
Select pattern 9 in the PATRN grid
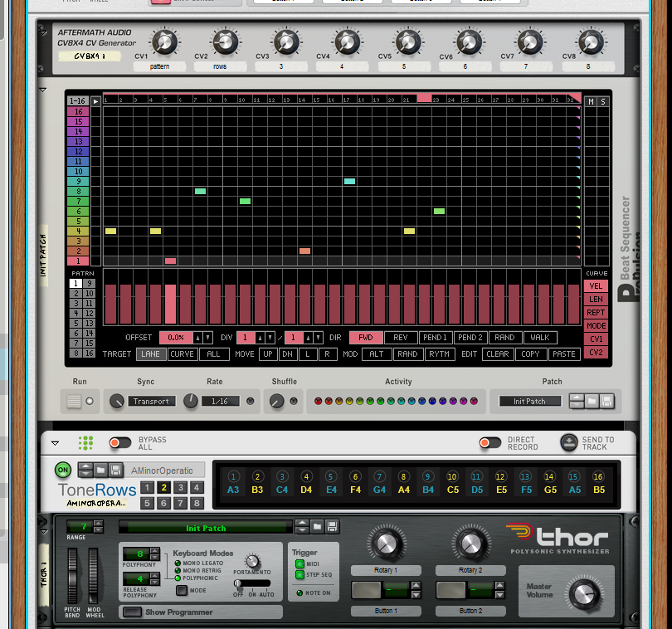89,284
